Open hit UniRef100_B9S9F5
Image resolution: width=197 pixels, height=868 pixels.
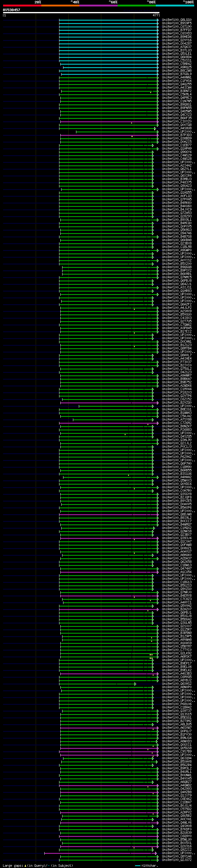click(x=176, y=23)
